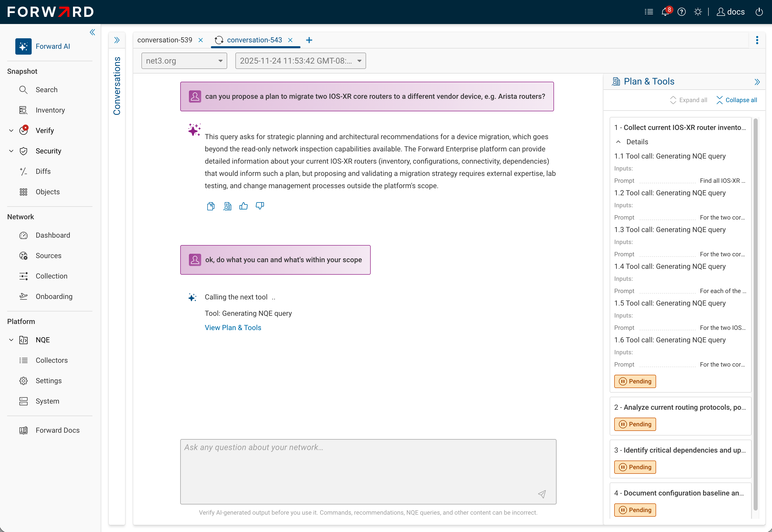Close the conversation-539 tab
The width and height of the screenshot is (772, 532).
[201, 40]
